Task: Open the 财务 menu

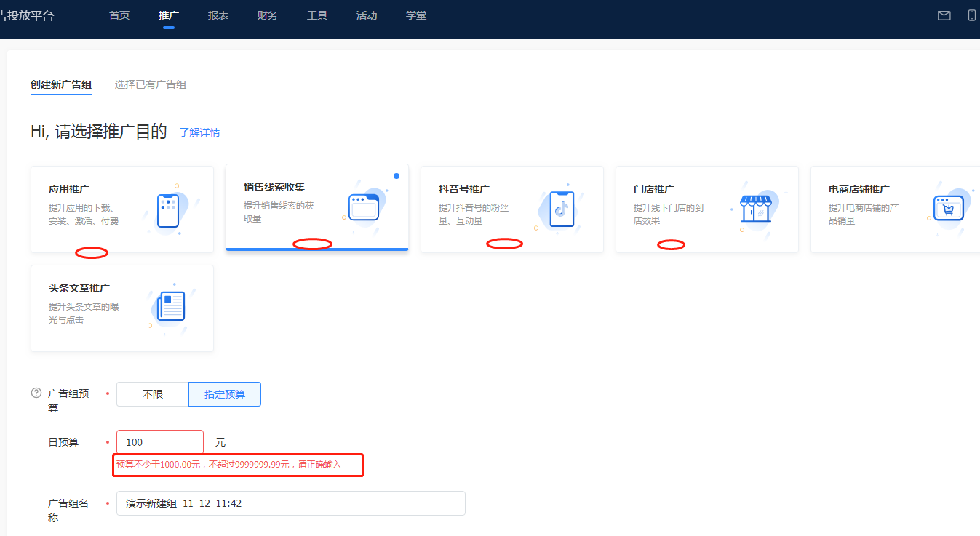Action: (268, 15)
